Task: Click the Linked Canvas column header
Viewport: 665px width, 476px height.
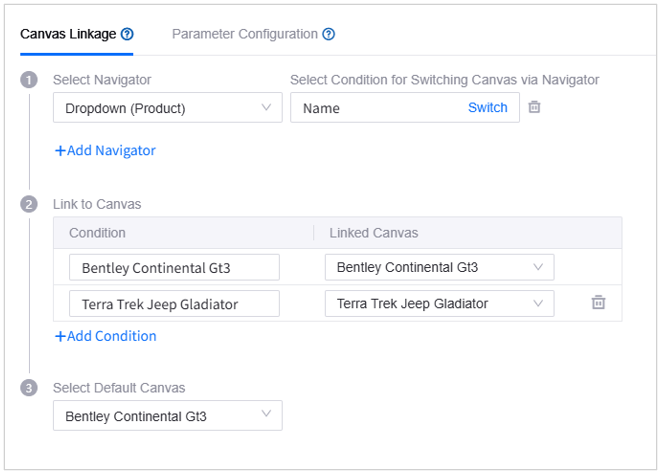Action: click(x=373, y=233)
